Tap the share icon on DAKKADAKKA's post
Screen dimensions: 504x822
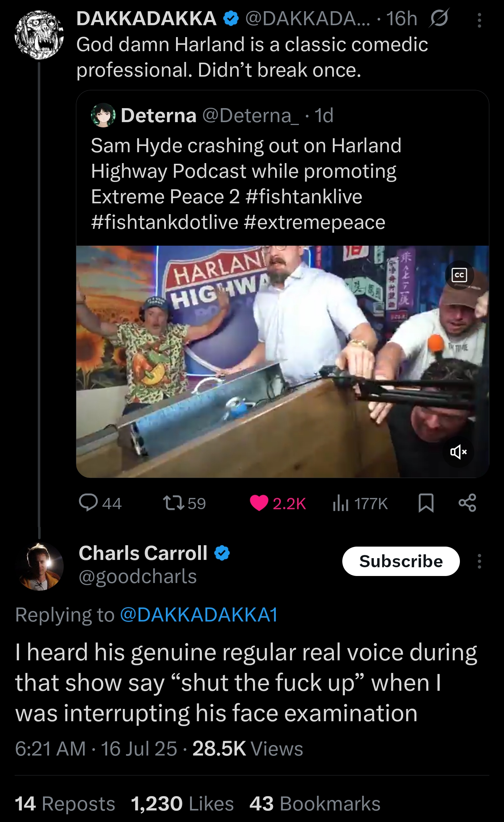468,503
